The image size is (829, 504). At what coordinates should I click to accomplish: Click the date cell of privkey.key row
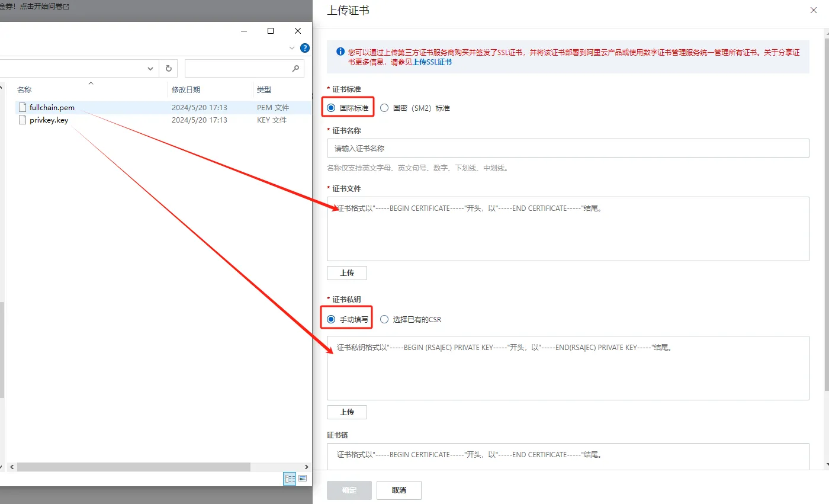(x=200, y=120)
